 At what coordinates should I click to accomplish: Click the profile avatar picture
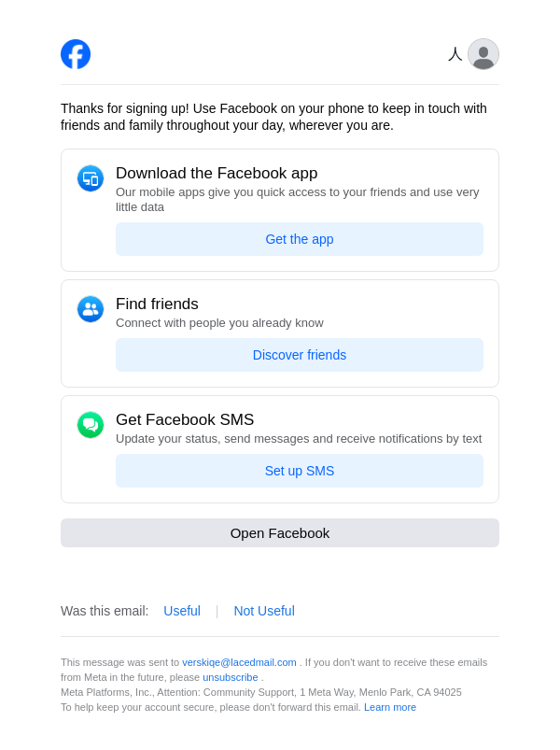point(483,54)
